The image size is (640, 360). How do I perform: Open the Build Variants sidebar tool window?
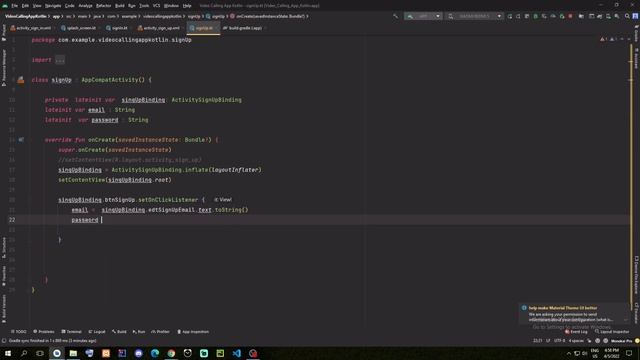4,309
